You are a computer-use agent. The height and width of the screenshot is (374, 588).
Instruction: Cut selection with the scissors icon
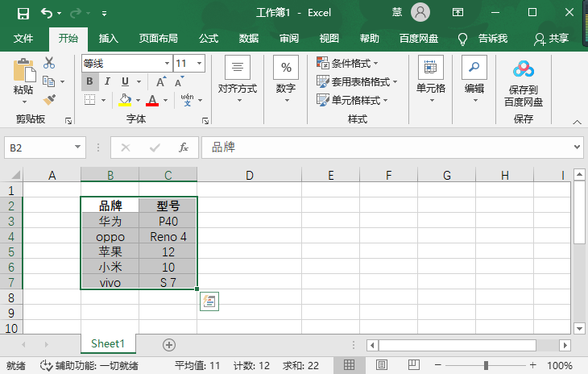(49, 63)
